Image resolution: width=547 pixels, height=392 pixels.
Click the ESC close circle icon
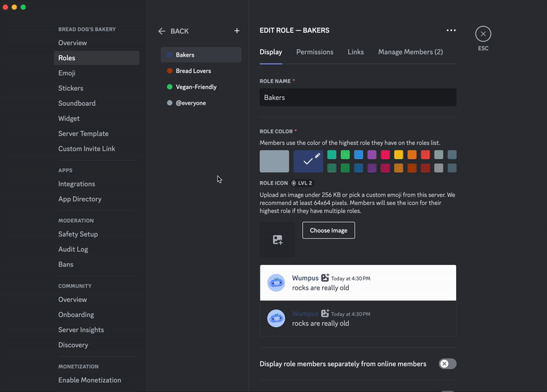483,33
